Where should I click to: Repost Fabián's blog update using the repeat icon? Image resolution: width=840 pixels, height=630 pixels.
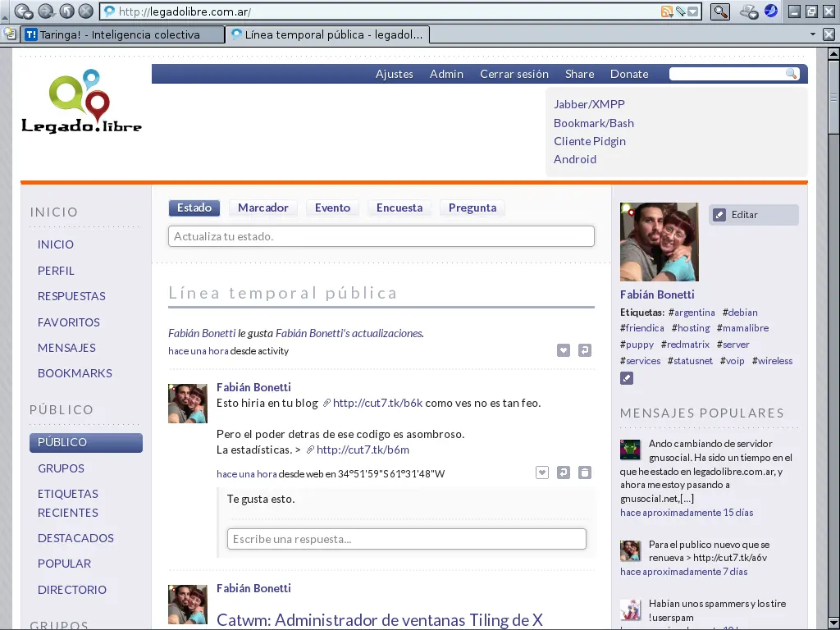(564, 472)
